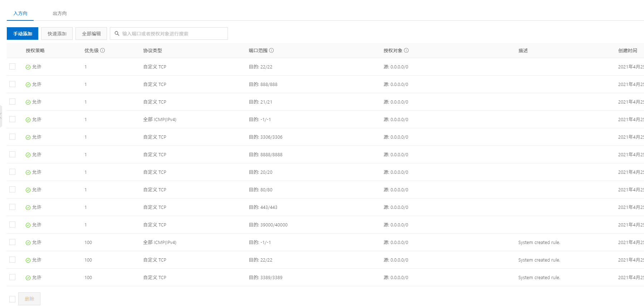Switch to the 出方向 tab

pyautogui.click(x=59, y=13)
